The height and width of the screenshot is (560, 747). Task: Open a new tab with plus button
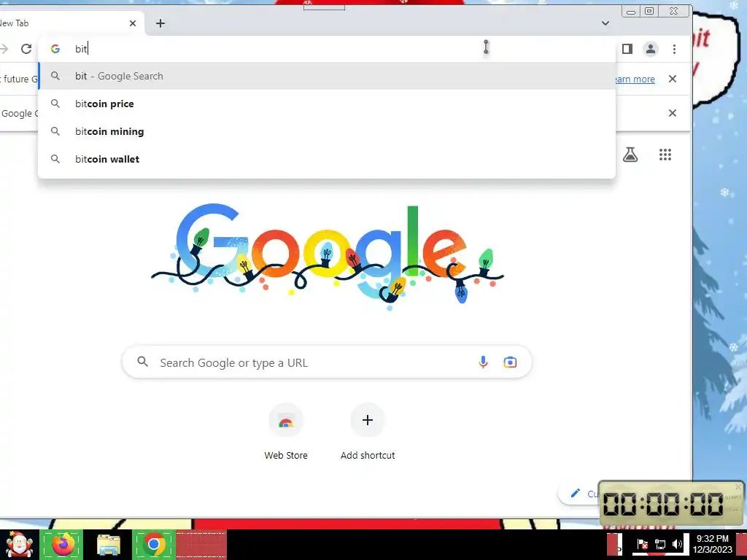click(x=160, y=23)
